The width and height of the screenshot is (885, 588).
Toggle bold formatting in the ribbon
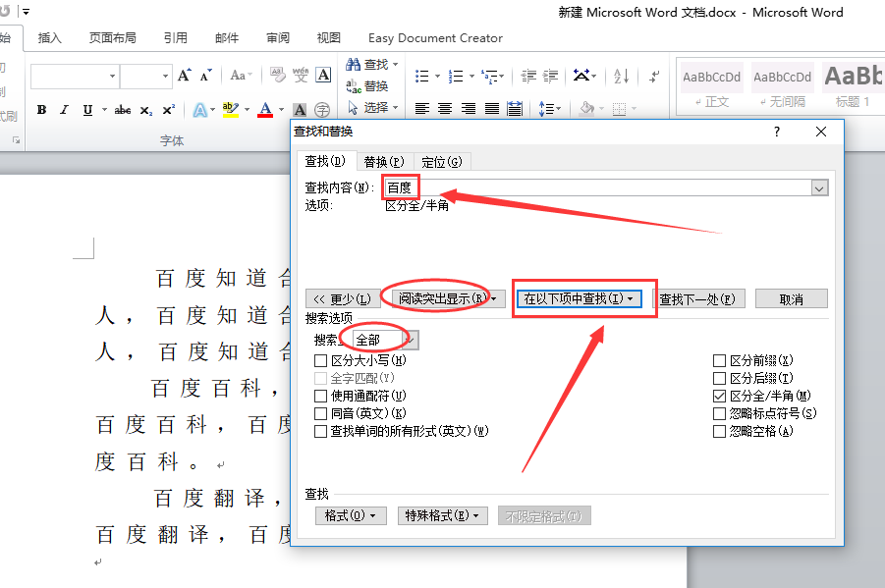click(x=42, y=110)
